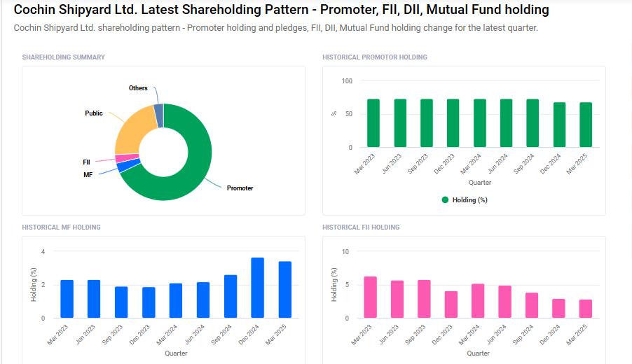
Task: Select FII holding bar for Jun 2023
Action: [x=397, y=299]
